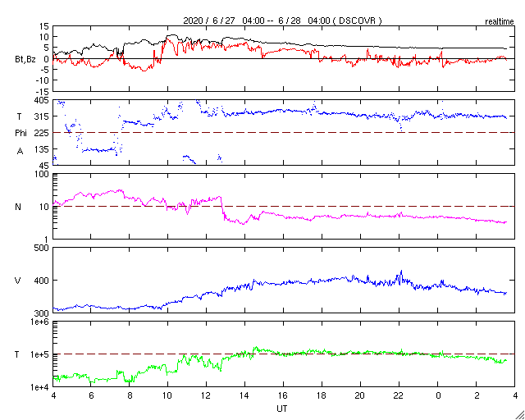Select the "20" hour label on the UT axis
This screenshot has width=525, height=420.
pyautogui.click(x=360, y=395)
